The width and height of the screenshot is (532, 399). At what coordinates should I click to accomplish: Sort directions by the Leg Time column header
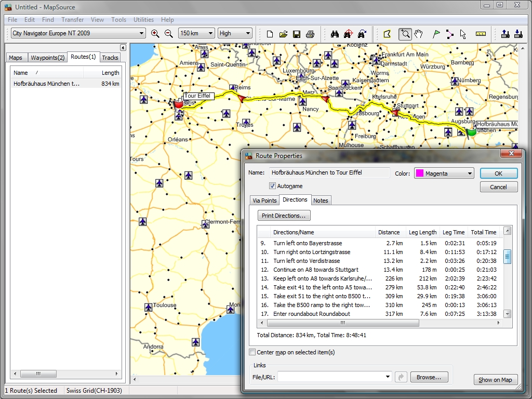454,232
